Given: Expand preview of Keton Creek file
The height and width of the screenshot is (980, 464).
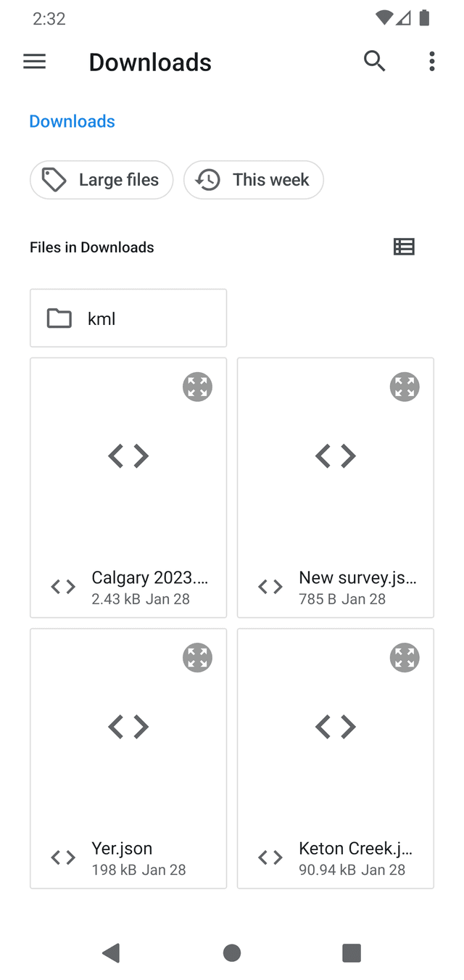Looking at the screenshot, I should tap(405, 658).
